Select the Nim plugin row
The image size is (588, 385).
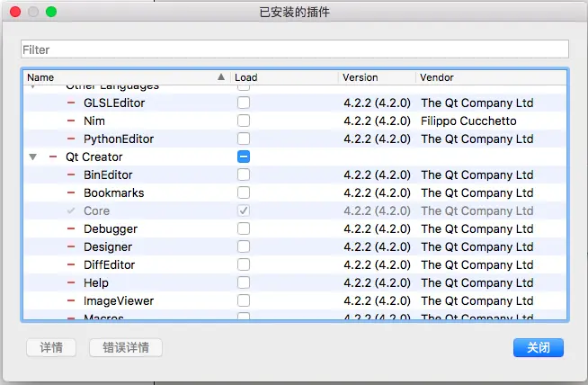(x=295, y=121)
